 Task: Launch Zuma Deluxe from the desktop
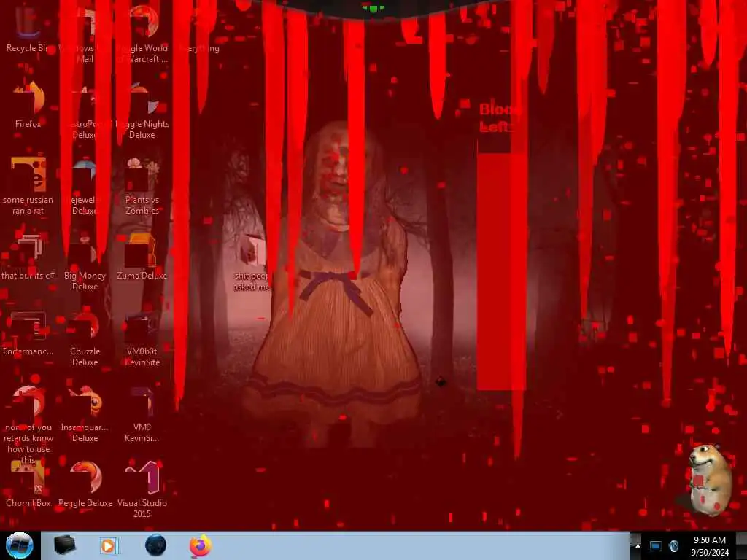(142, 257)
